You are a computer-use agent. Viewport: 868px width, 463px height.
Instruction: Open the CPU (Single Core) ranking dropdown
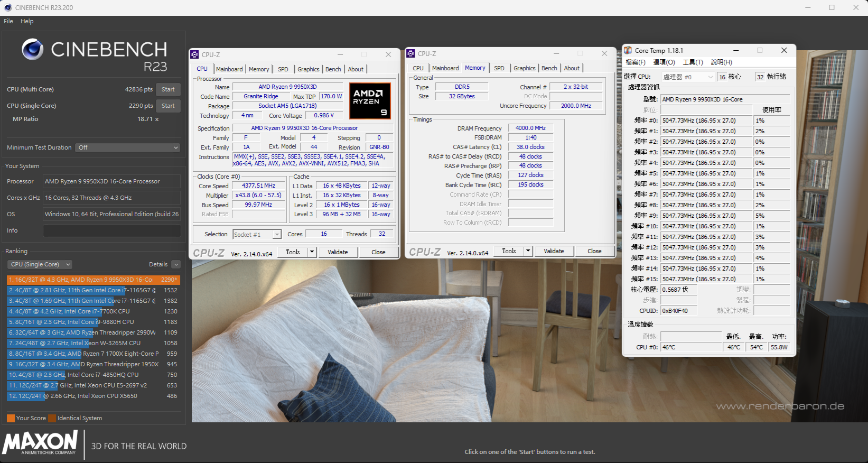(40, 264)
